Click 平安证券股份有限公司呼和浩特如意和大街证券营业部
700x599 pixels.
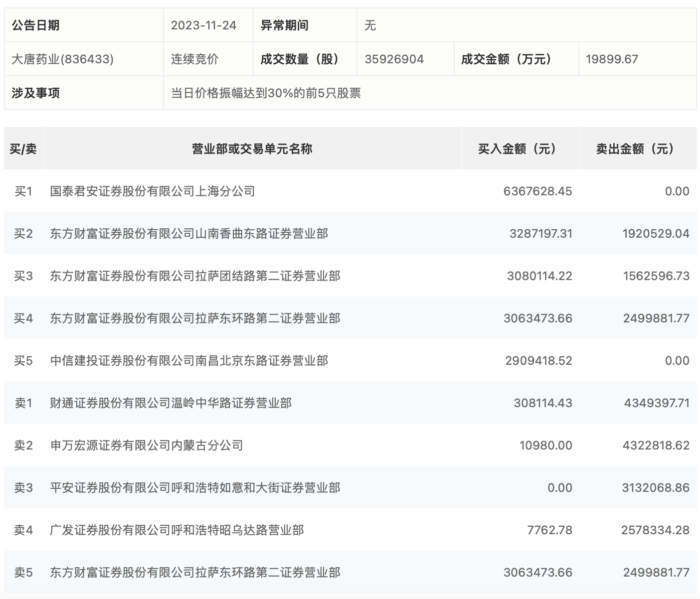[195, 488]
